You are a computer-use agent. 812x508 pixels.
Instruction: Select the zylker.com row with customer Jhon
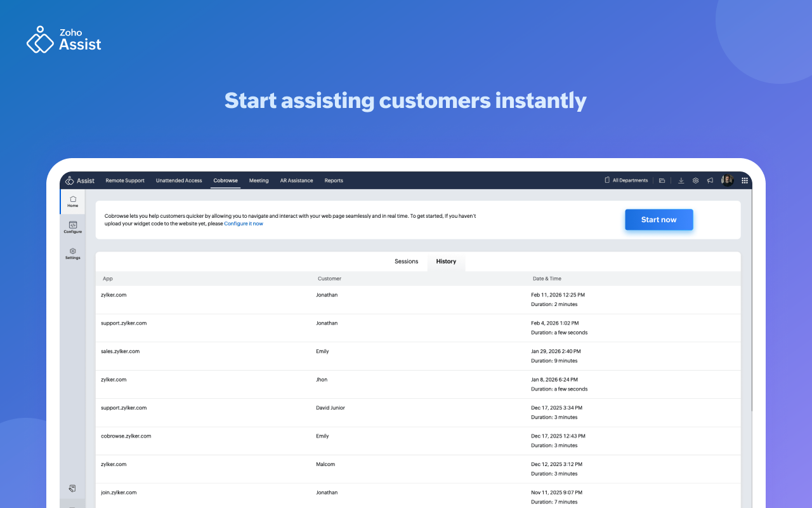(x=418, y=385)
